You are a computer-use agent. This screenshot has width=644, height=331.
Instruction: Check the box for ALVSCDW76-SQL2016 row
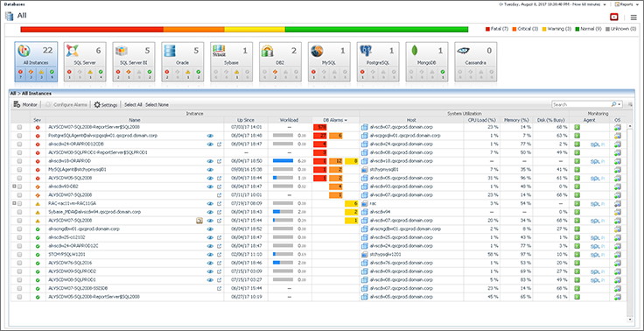coord(19,264)
